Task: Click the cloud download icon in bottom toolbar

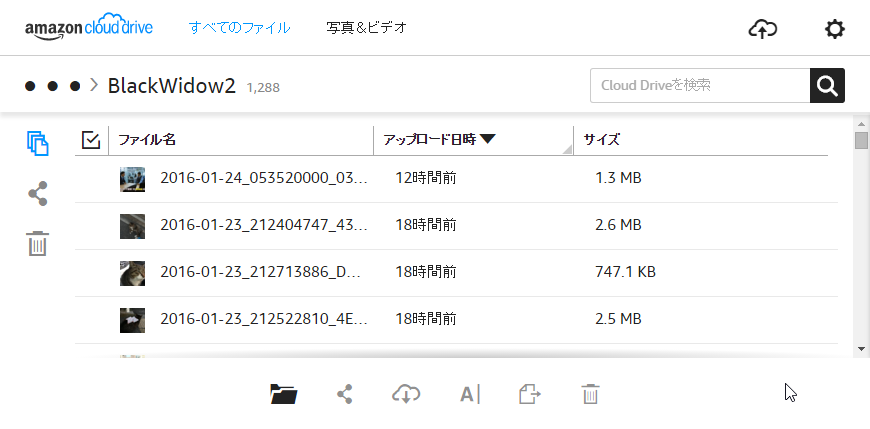Action: (406, 394)
